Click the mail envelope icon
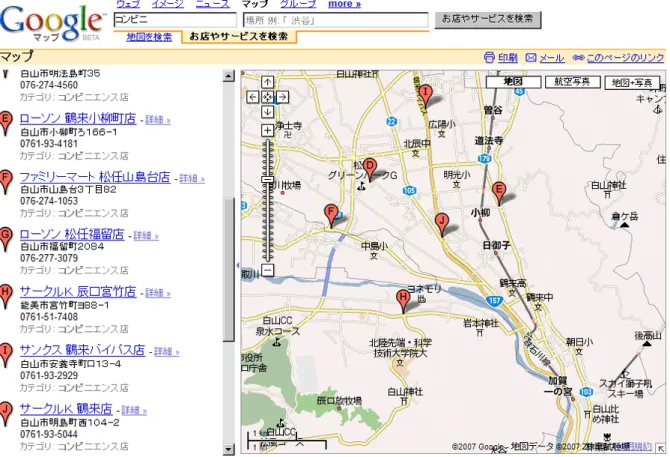 point(531,57)
